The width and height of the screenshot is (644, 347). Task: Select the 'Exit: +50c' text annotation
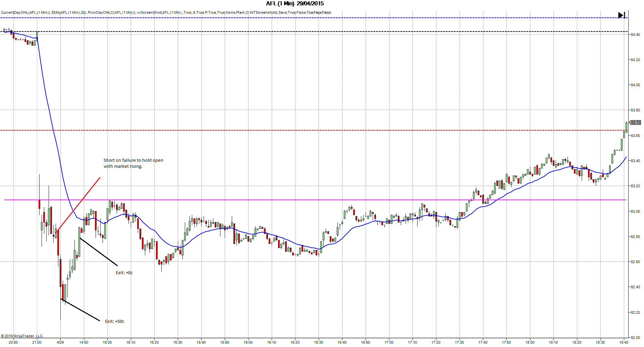114,321
